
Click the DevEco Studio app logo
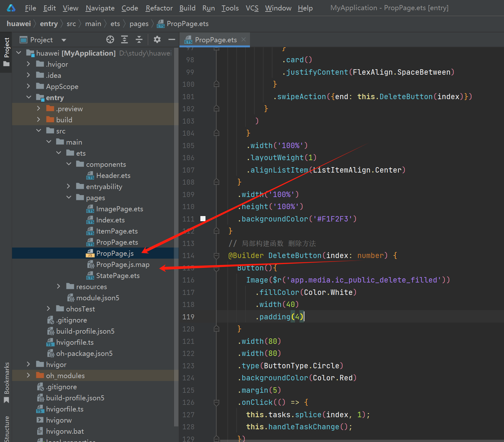pos(11,8)
